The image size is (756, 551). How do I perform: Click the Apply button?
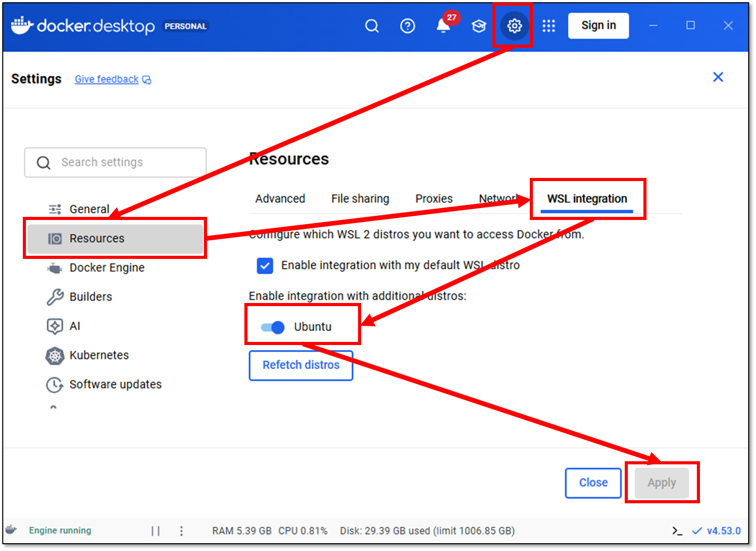(662, 483)
